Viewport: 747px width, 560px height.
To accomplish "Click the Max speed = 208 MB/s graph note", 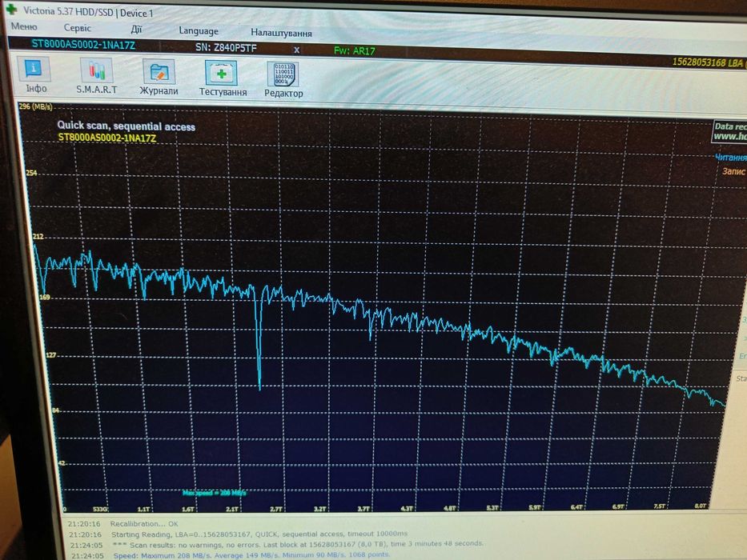I will (215, 492).
